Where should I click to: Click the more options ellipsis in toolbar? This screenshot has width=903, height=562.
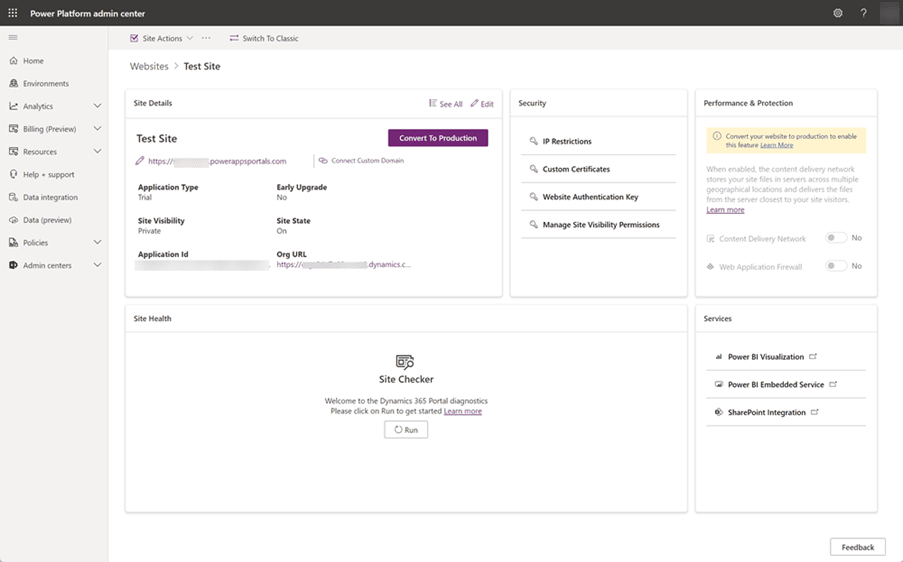(206, 38)
